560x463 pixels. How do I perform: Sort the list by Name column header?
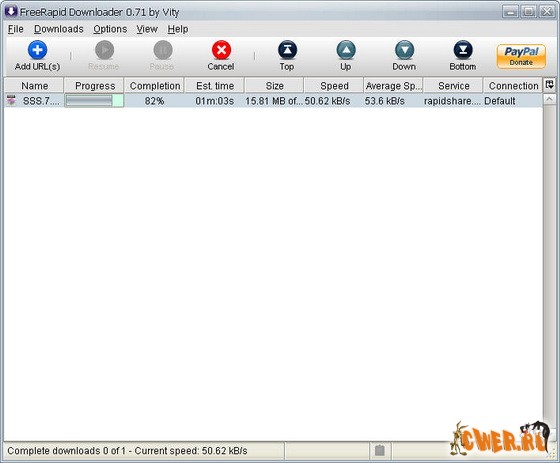coord(34,86)
